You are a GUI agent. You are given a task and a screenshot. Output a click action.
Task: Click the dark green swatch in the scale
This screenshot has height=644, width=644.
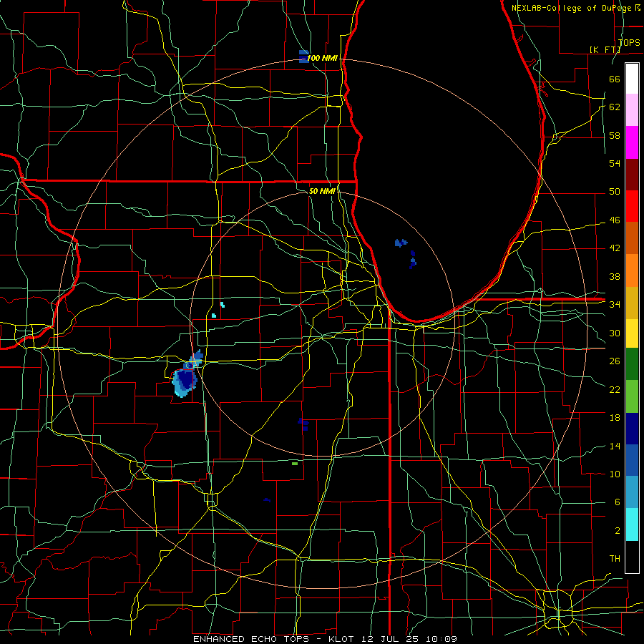coord(632,364)
